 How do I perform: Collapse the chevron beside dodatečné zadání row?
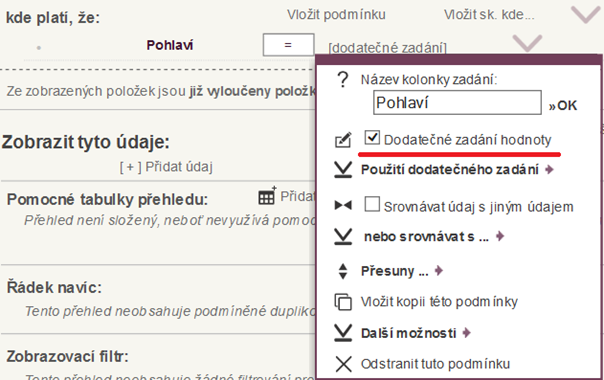tap(527, 43)
